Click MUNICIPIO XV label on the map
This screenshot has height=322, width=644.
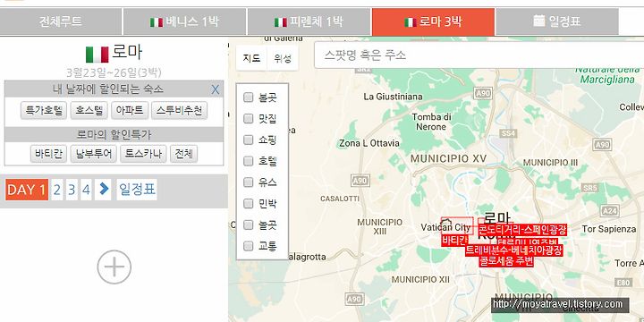448,158
